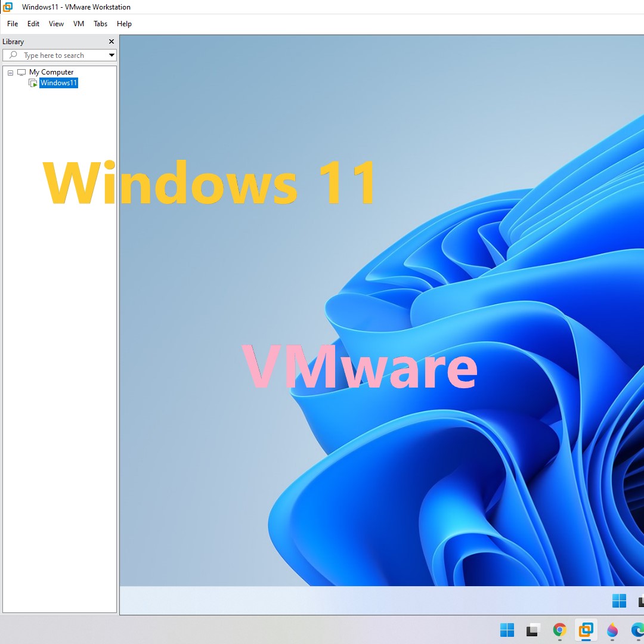Launch Microsoft Edge from the taskbar
This screenshot has height=644, width=644.
(x=638, y=630)
